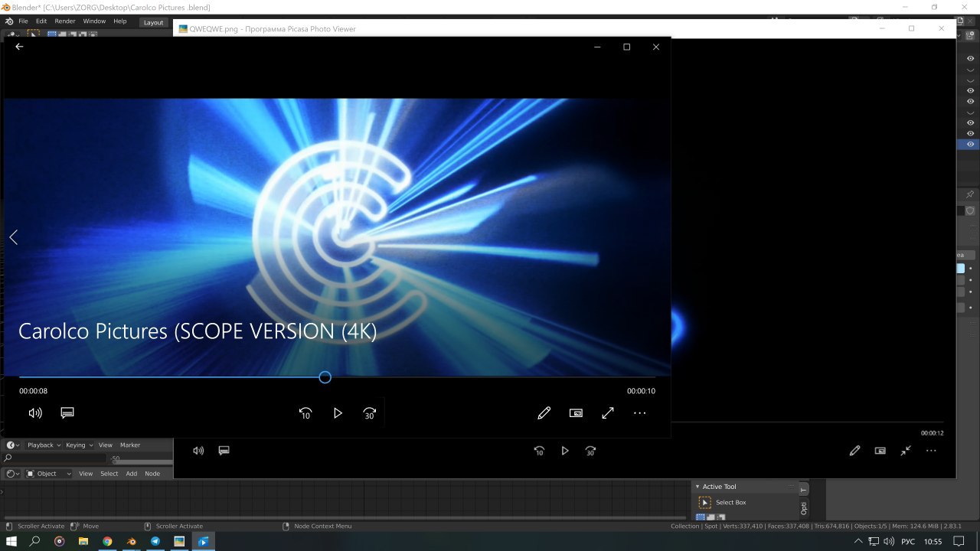
Task: Open subtitles menu in background player
Action: pos(224,451)
